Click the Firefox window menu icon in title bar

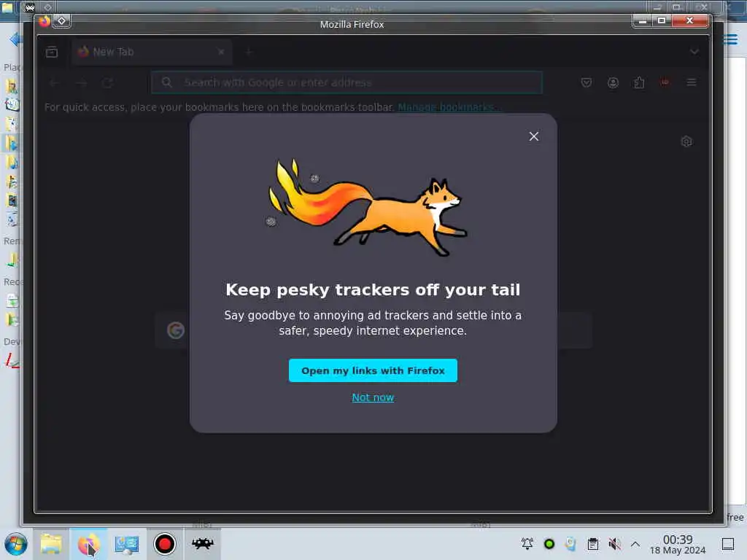click(x=44, y=21)
